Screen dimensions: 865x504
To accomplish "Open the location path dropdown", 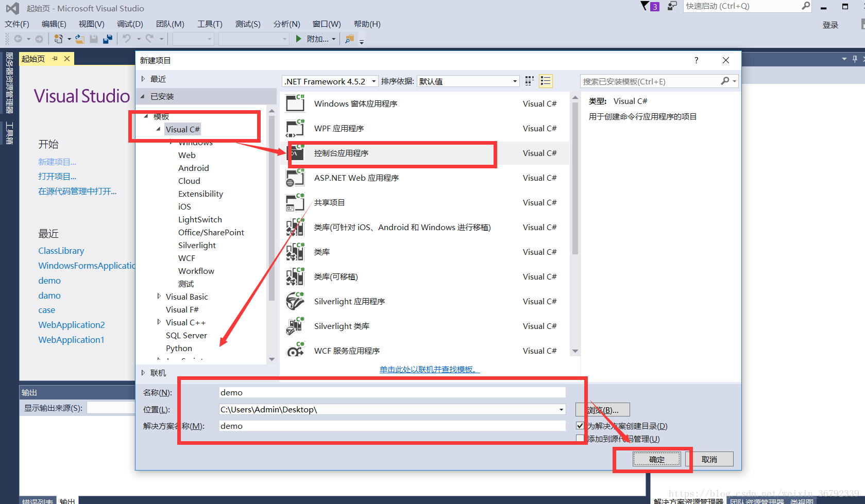I will (561, 410).
